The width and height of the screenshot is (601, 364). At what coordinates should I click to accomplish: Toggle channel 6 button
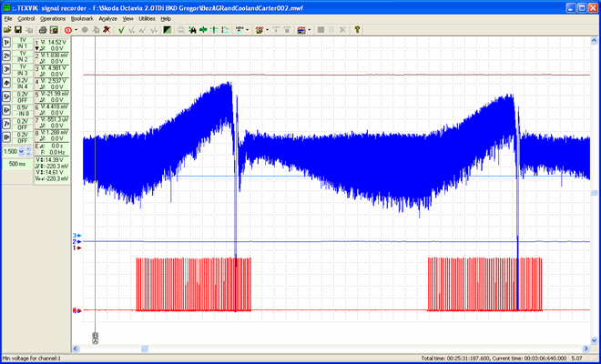coord(6,110)
